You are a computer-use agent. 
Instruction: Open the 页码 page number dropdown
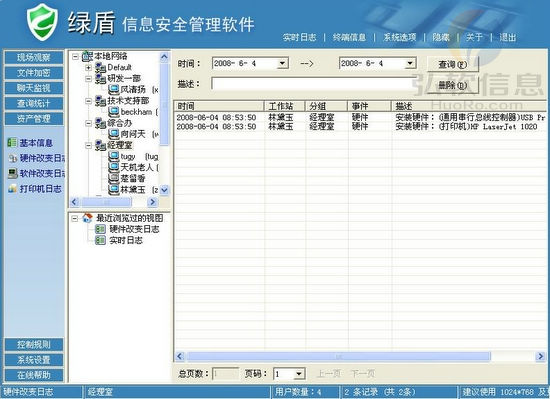(299, 374)
